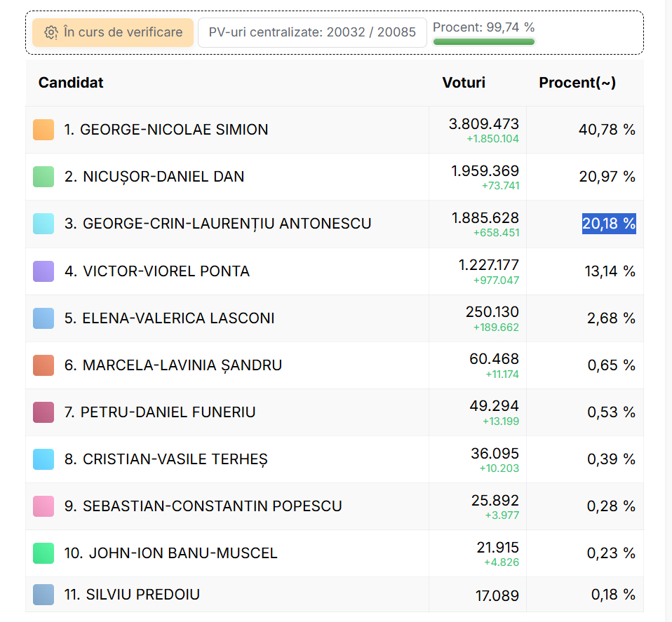Screen dimensions: 672x622
Task: Click the PV-uri centralizate counter box
Action: tap(312, 33)
